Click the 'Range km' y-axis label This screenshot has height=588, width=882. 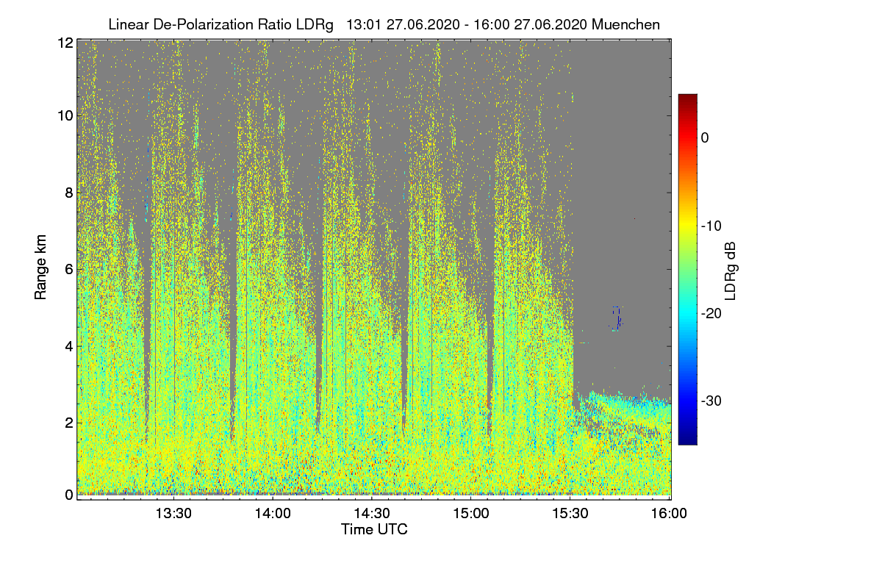pos(40,268)
